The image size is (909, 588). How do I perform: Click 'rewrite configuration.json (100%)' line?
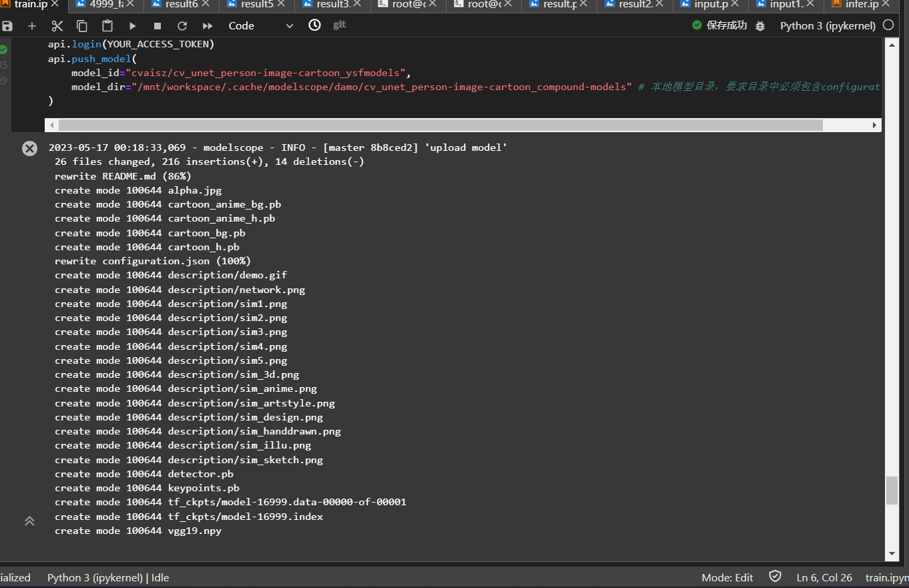click(x=153, y=261)
